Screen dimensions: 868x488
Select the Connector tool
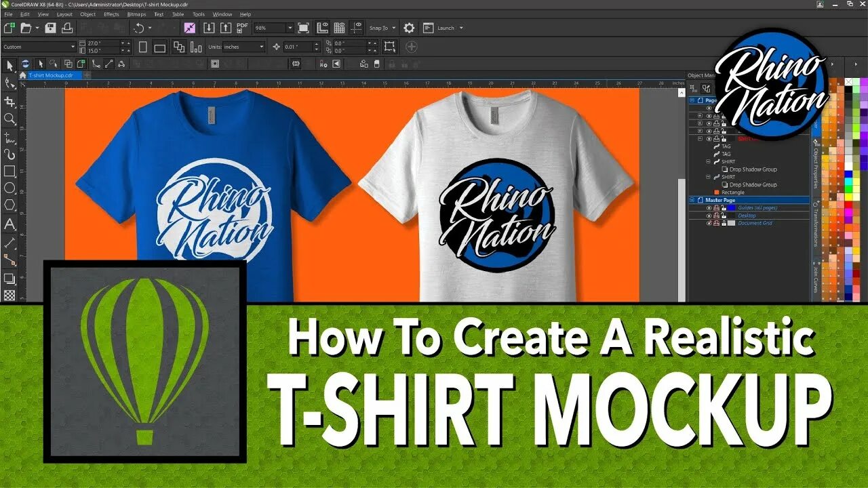[x=9, y=260]
